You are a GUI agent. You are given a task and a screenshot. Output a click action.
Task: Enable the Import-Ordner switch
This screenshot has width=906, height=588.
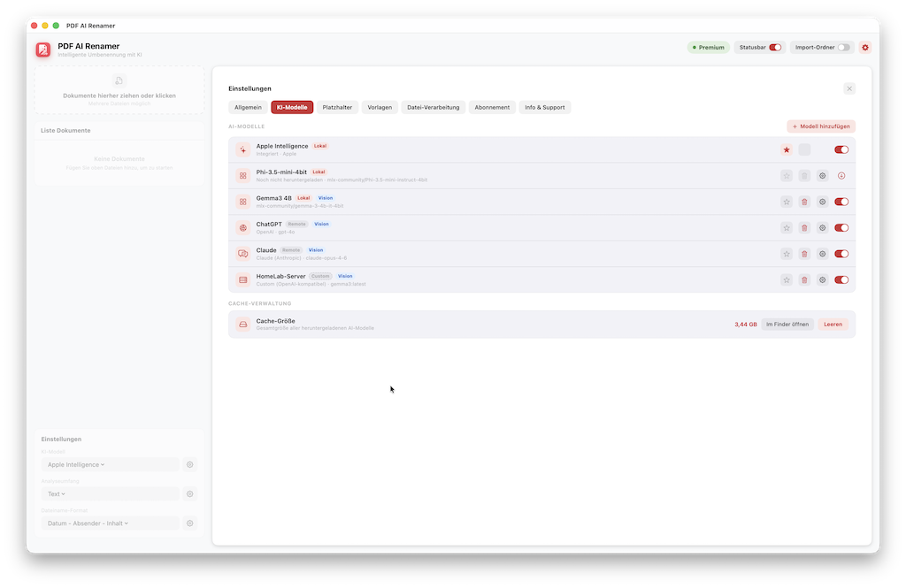tap(843, 48)
